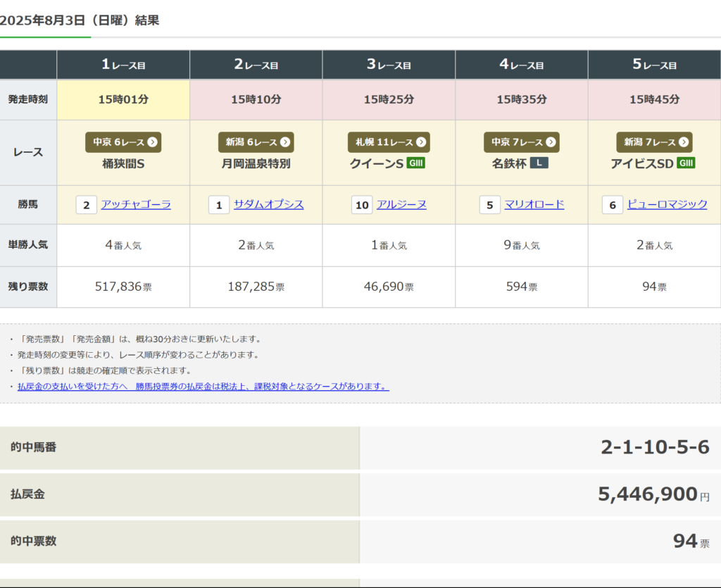Viewport: 721px width, 588px height.
Task: Click horse number box 1 for サダムオプシス
Action: click(x=219, y=205)
